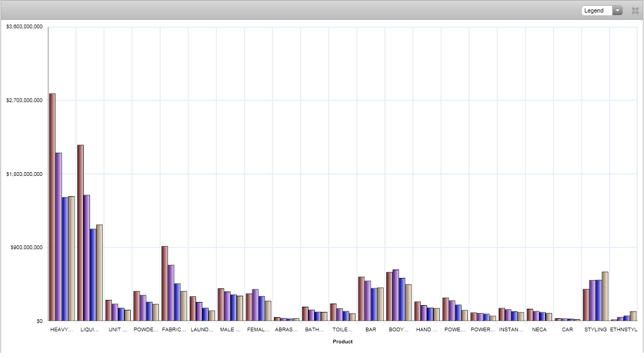Click the collapse chart arrows icon
This screenshot has height=358, width=644.
pos(635,10)
